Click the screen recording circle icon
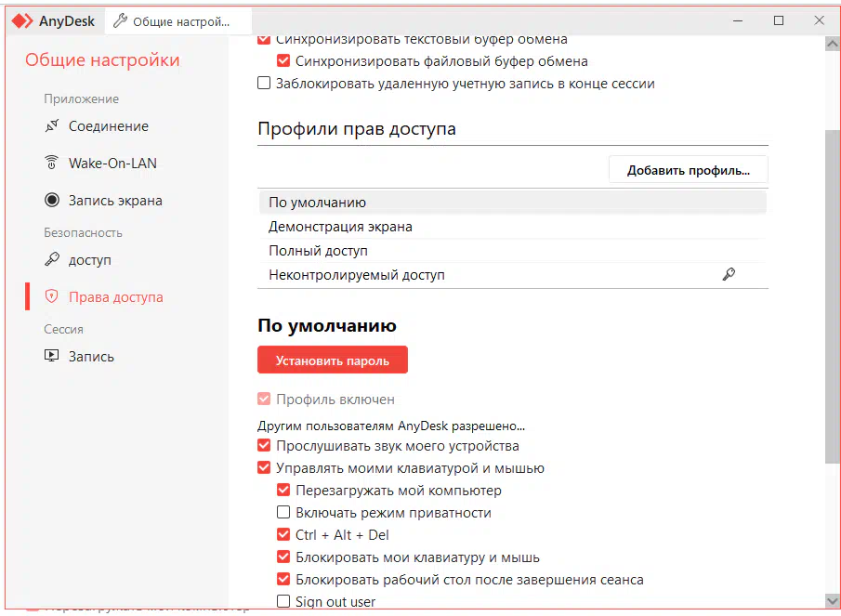The width and height of the screenshot is (841, 616). tap(51, 200)
